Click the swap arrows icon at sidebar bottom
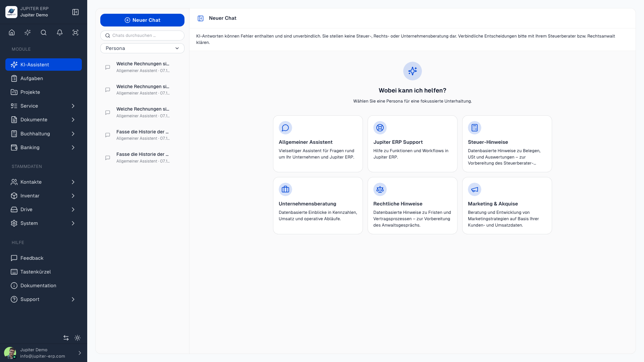This screenshot has height=362, width=644. (x=66, y=338)
